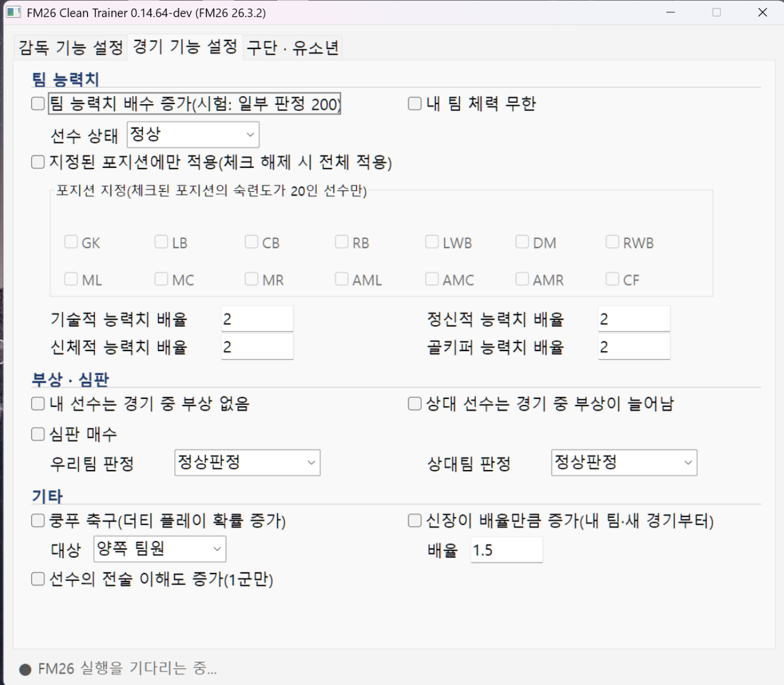This screenshot has height=685, width=784.
Task: Enable 쿵푸 축구 dirty play checkbox
Action: pyautogui.click(x=38, y=521)
